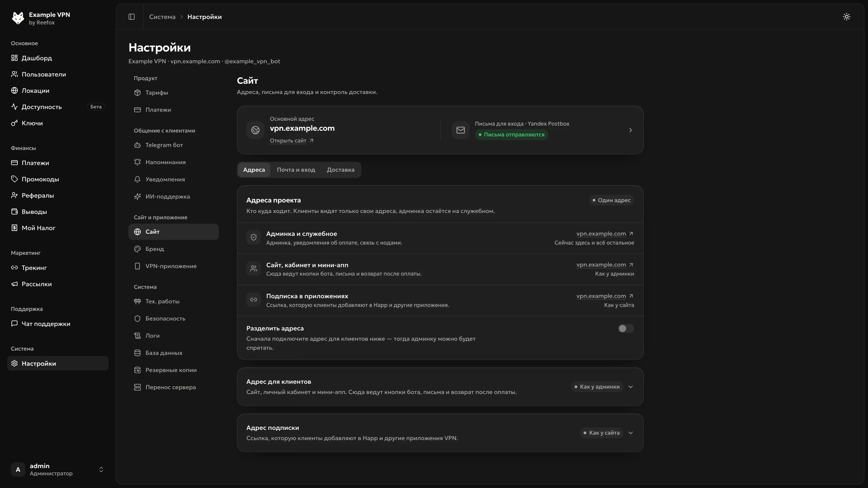Open Письма для входа details chevron

click(631, 130)
